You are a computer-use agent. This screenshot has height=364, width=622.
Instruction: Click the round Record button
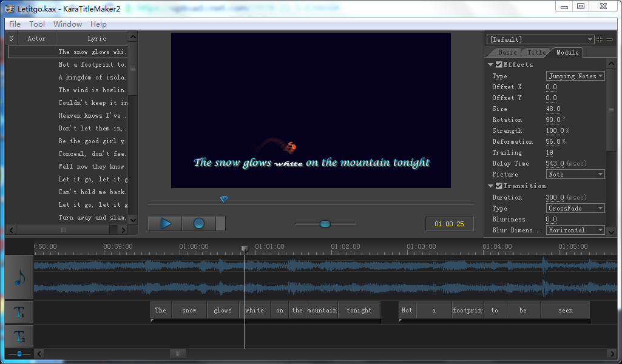click(x=199, y=224)
